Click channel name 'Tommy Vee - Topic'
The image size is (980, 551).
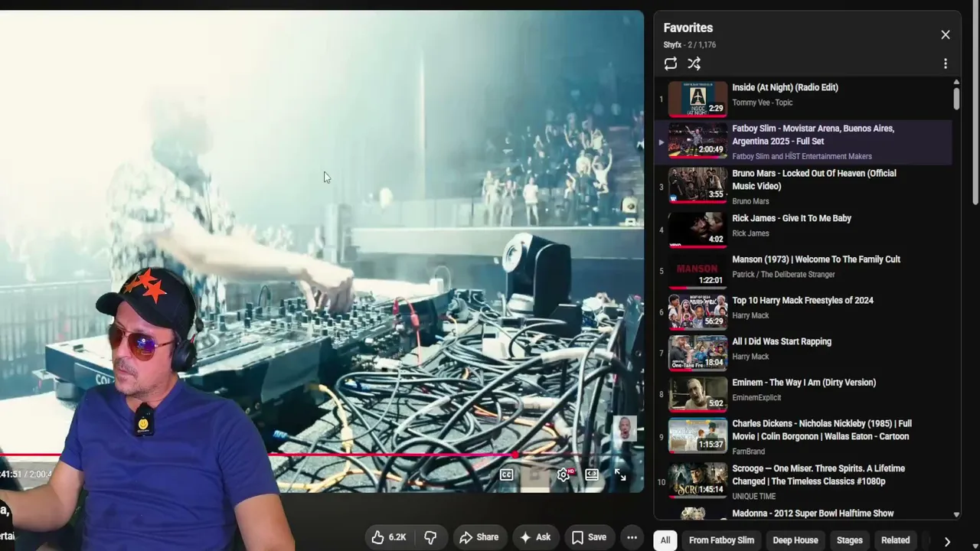point(763,103)
